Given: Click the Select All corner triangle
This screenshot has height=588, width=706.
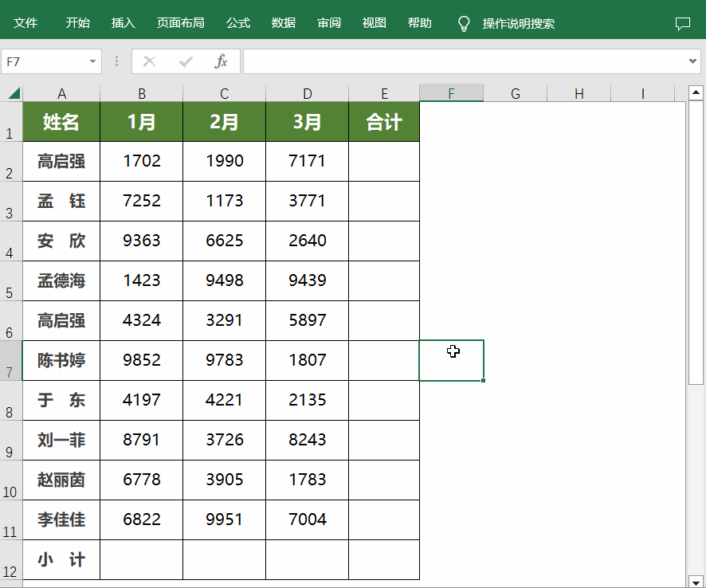Looking at the screenshot, I should coord(13,93).
